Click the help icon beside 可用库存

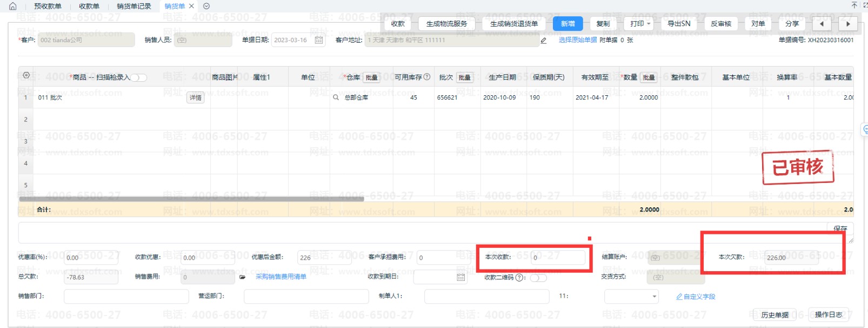tap(427, 77)
